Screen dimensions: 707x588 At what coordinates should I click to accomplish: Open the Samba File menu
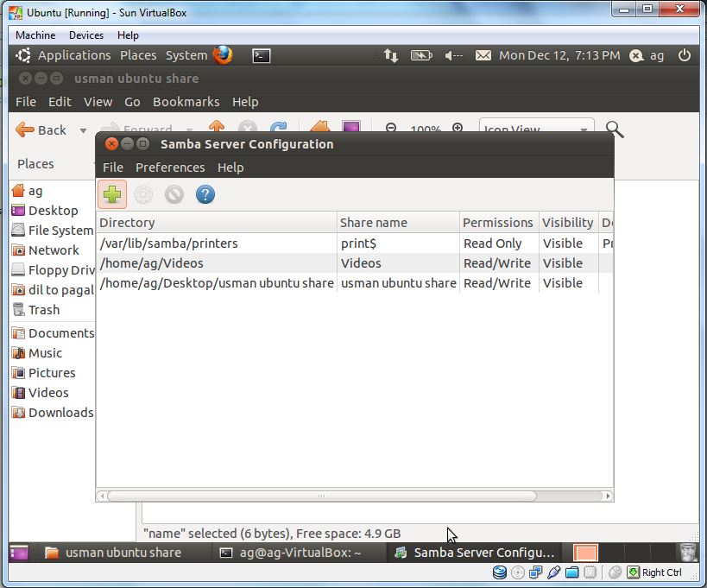point(113,168)
